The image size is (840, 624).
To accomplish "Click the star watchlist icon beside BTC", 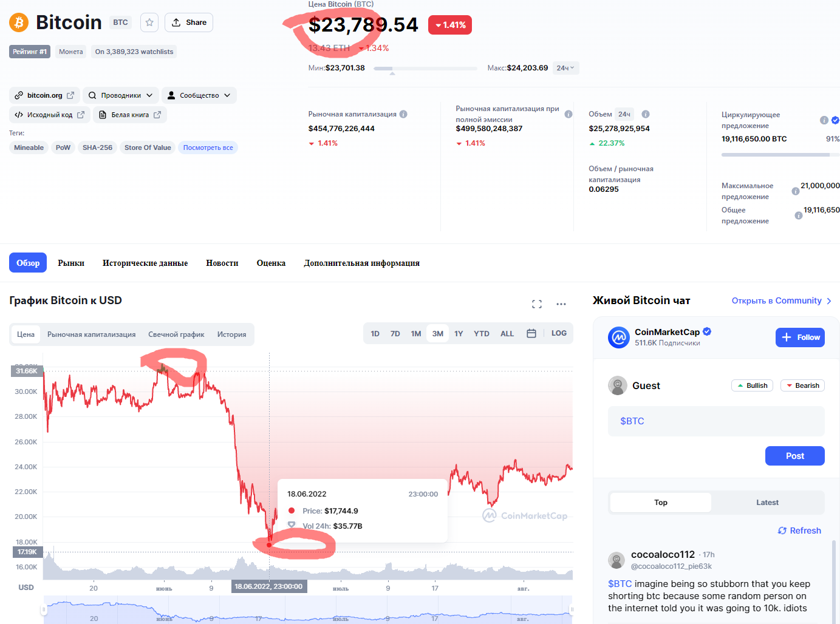I will pyautogui.click(x=149, y=22).
